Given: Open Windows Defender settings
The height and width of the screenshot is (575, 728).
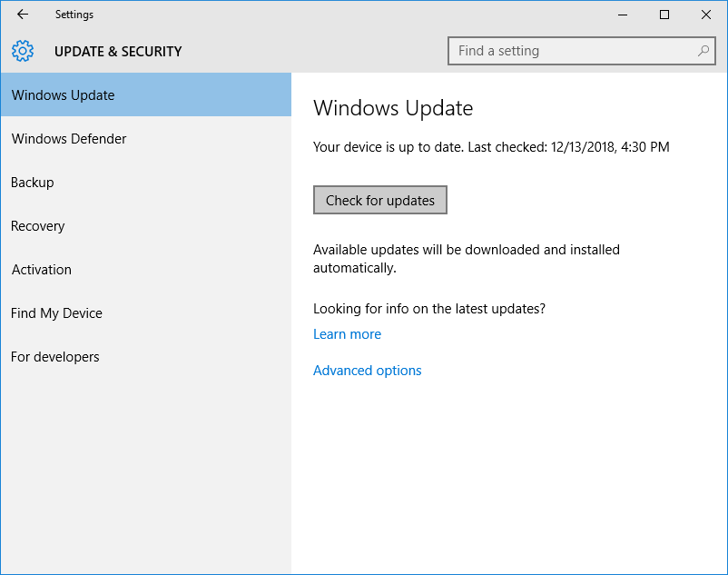Looking at the screenshot, I should coord(68,138).
